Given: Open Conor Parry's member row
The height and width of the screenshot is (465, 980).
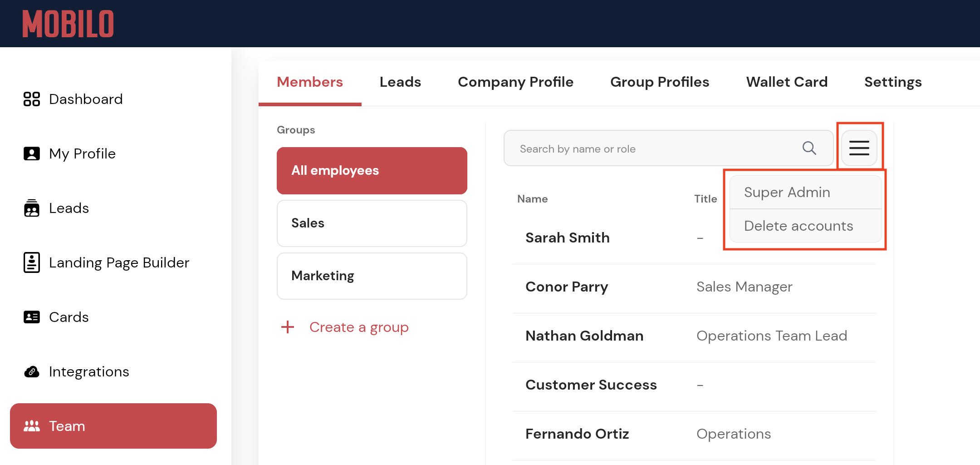Looking at the screenshot, I should (567, 287).
